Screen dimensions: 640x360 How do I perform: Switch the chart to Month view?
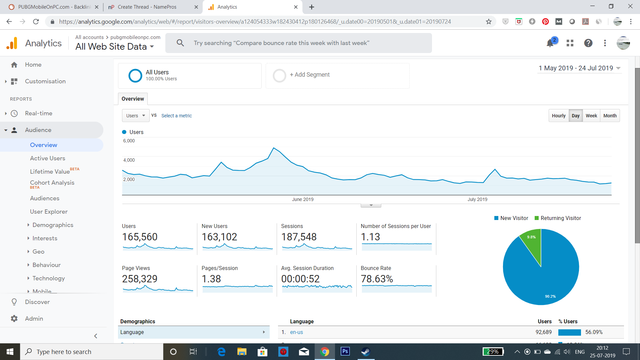click(x=610, y=116)
